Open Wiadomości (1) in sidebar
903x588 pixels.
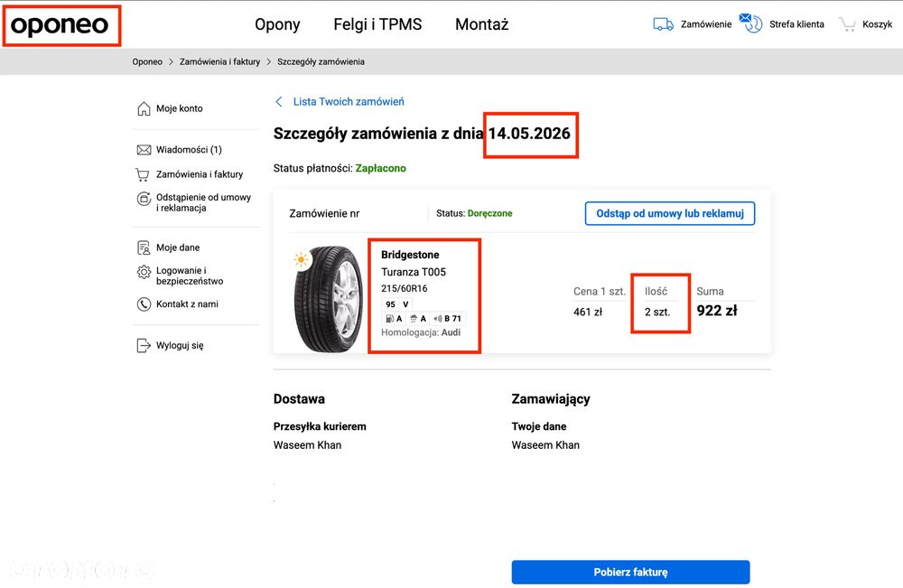(189, 150)
